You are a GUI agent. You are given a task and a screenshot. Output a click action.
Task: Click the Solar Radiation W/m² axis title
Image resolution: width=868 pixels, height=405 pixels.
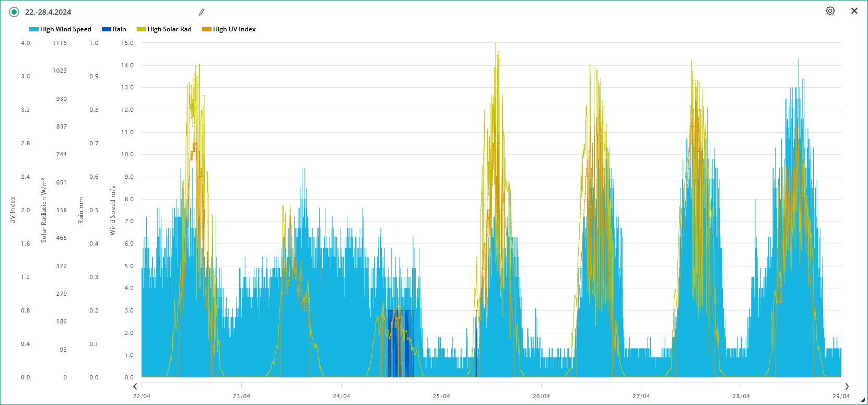coord(44,210)
